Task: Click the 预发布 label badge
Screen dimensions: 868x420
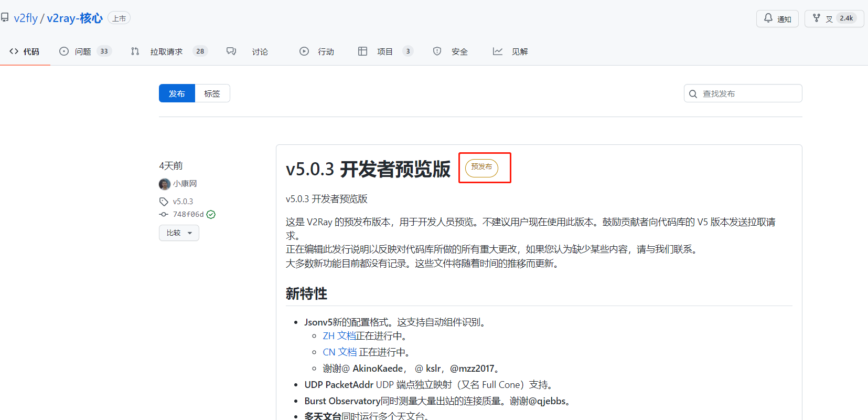Action: click(481, 167)
